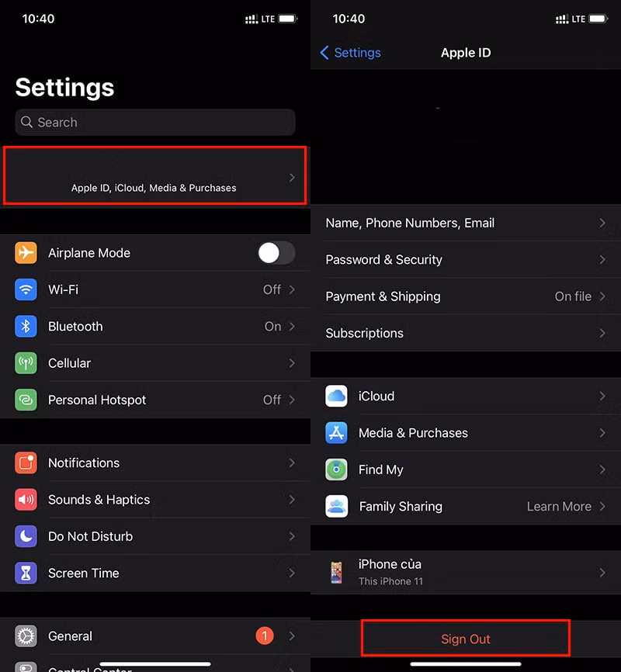The width and height of the screenshot is (621, 672).
Task: Tap the green Cellular antenna icon
Action: (26, 363)
